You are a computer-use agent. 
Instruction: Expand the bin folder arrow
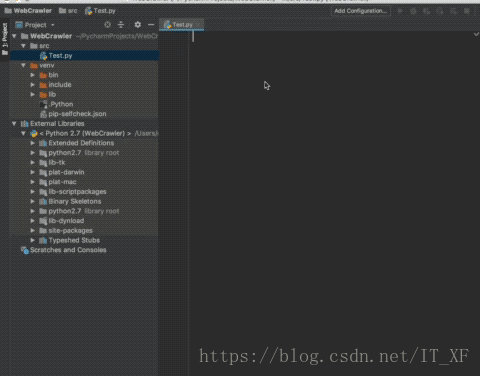coord(33,75)
